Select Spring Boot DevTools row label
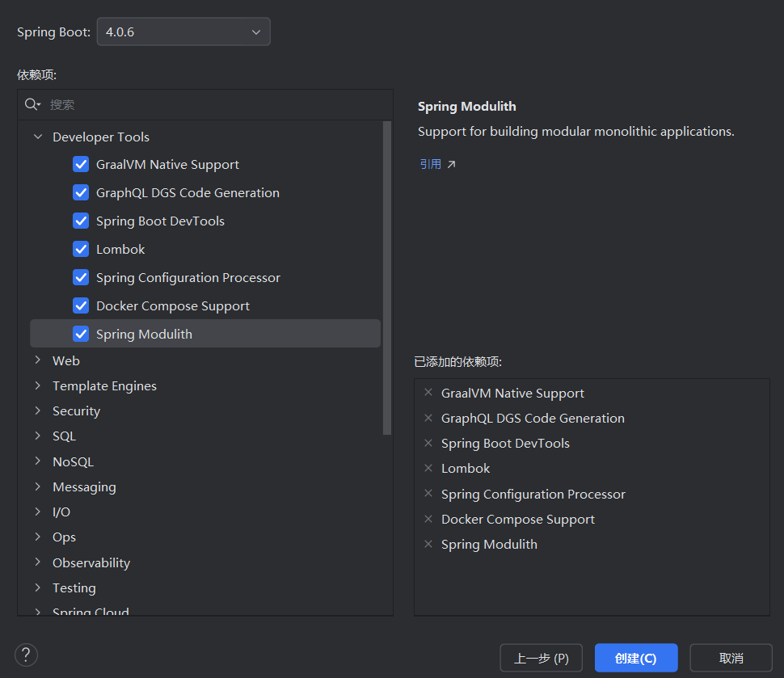 click(x=160, y=221)
